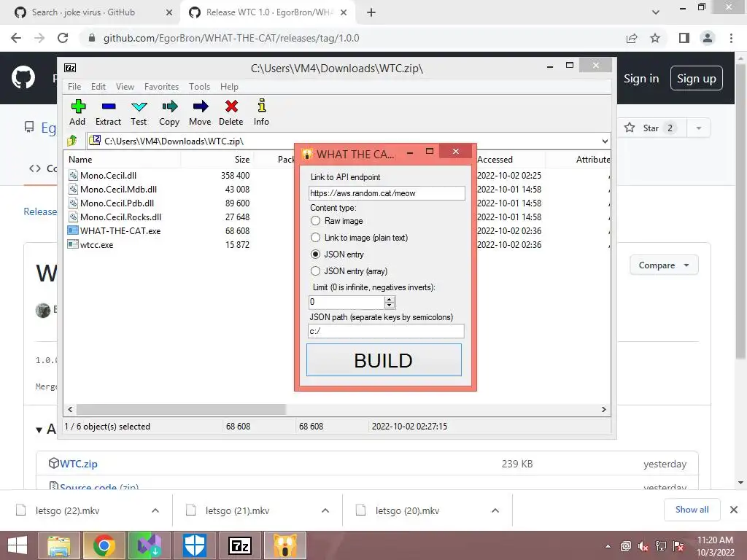Image resolution: width=747 pixels, height=560 pixels.
Task: Click the Move toolbar icon
Action: (x=200, y=113)
